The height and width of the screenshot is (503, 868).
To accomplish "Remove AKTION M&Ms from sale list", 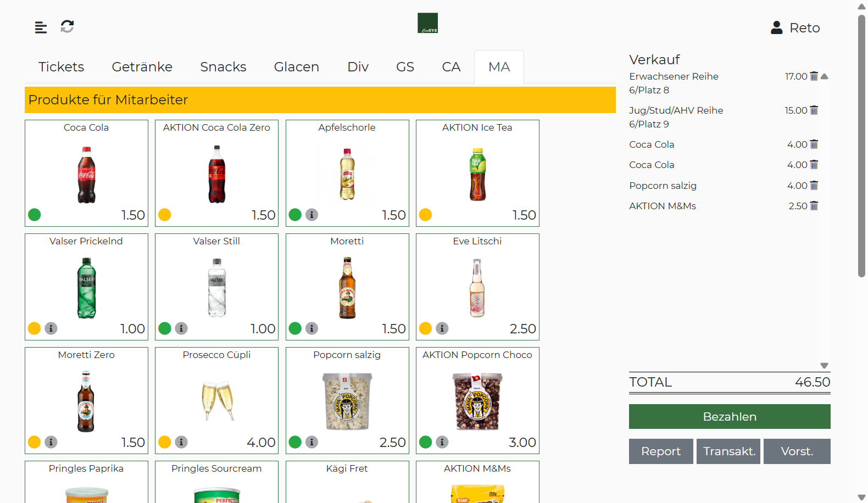I will coord(814,206).
